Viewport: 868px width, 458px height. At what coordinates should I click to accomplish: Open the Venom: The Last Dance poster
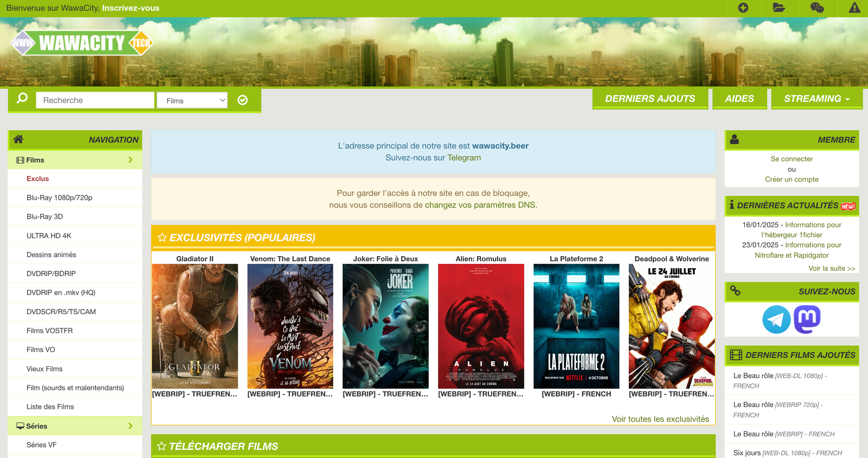coord(290,326)
